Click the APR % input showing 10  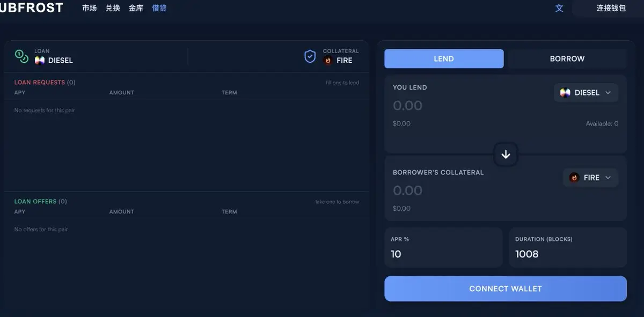tap(443, 254)
